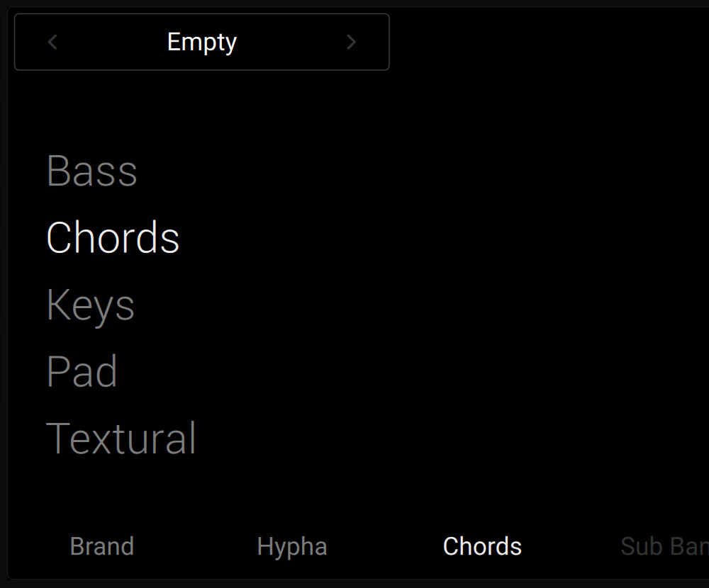The height and width of the screenshot is (588, 709).
Task: Switch to the Brand breadcrumb tab
Action: click(x=102, y=545)
